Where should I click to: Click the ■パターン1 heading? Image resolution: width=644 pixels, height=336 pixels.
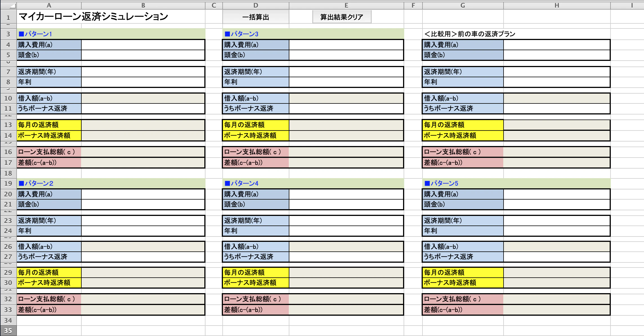(35, 34)
